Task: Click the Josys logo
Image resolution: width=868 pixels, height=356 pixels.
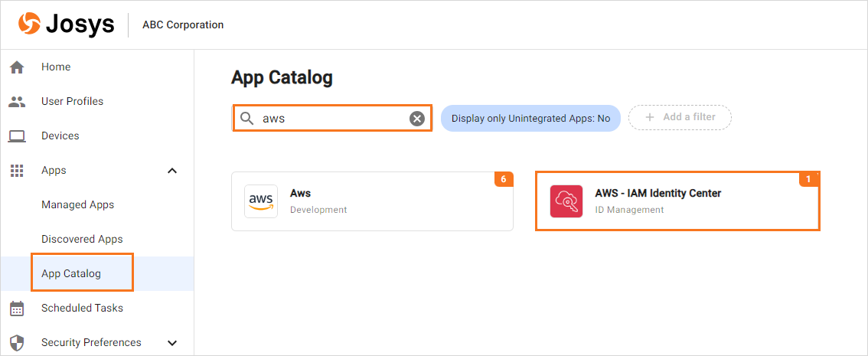Action: pyautogui.click(x=67, y=24)
